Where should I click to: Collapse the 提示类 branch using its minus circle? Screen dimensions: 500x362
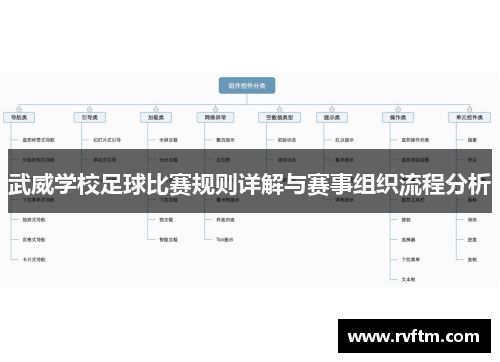(332, 109)
